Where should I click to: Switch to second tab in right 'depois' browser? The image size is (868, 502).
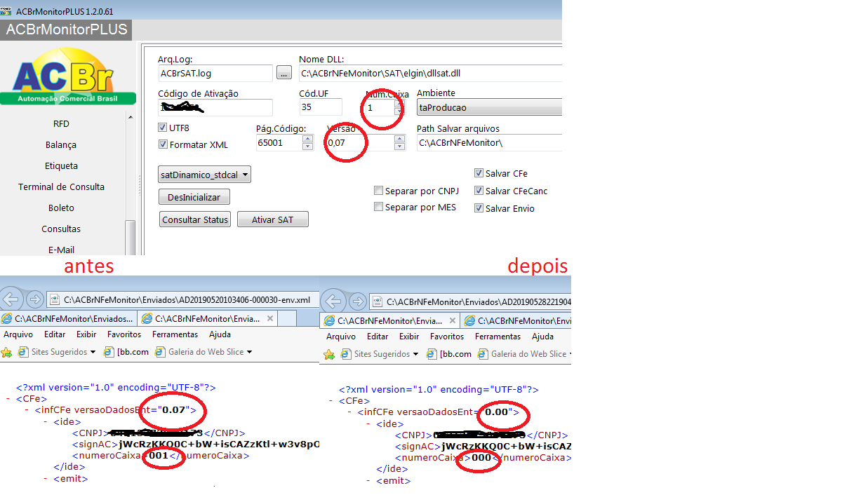point(516,320)
